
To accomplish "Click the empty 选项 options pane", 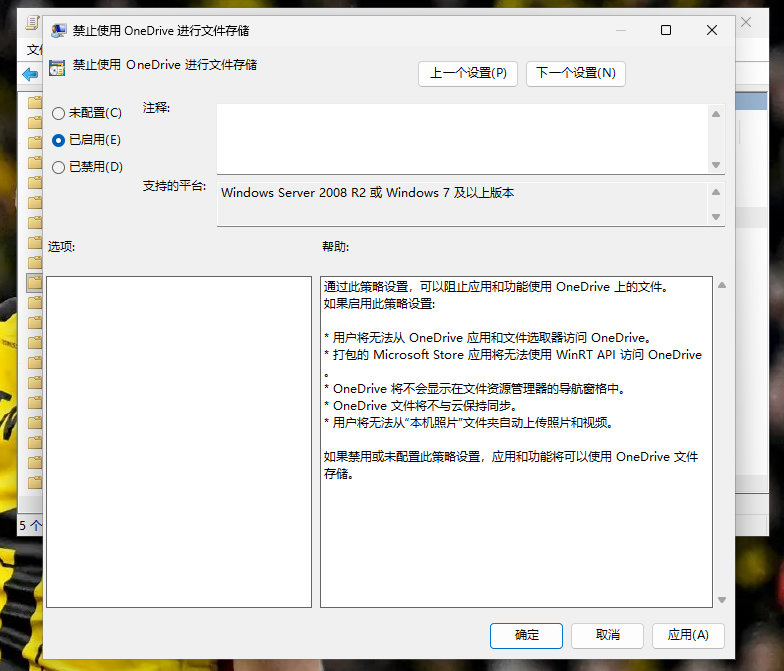I will [x=179, y=442].
